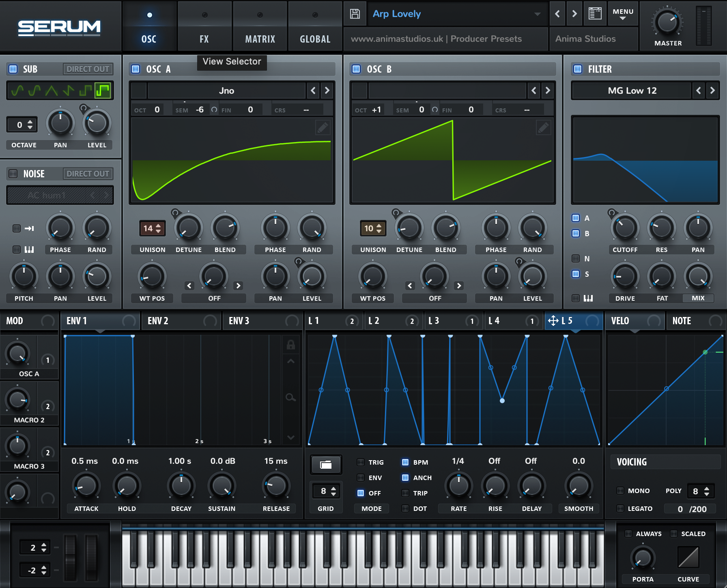The height and width of the screenshot is (588, 727).
Task: Switch to the GLOBAL tab
Action: click(x=315, y=26)
